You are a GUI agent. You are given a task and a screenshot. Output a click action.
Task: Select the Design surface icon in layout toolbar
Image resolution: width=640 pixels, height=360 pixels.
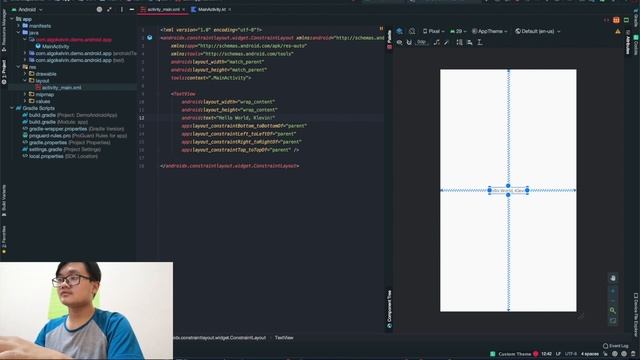point(400,31)
